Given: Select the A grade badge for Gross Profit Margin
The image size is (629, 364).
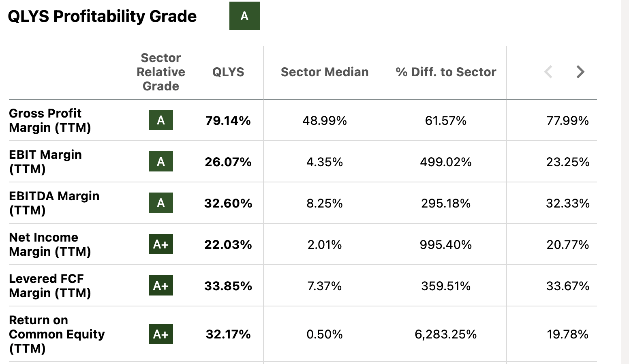Looking at the screenshot, I should 160,120.
